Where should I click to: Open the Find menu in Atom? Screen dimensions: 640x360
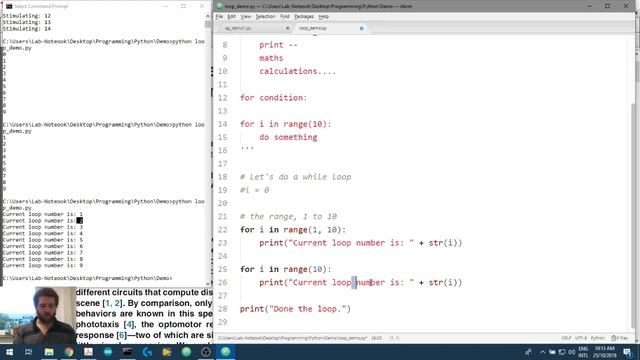pos(284,17)
